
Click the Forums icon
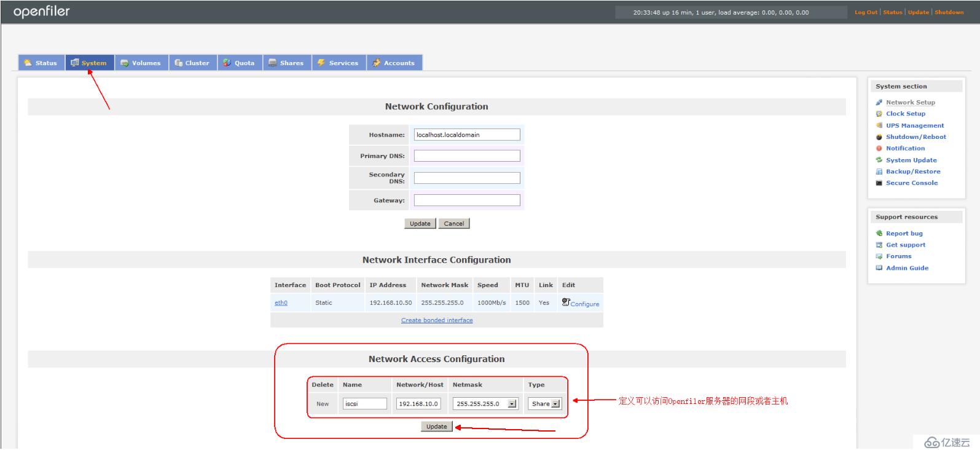click(x=879, y=256)
